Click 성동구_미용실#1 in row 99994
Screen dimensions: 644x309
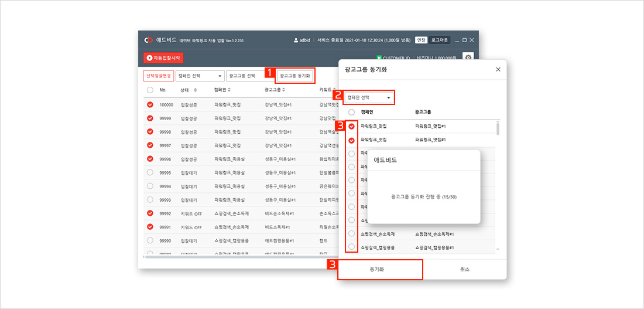pos(280,186)
